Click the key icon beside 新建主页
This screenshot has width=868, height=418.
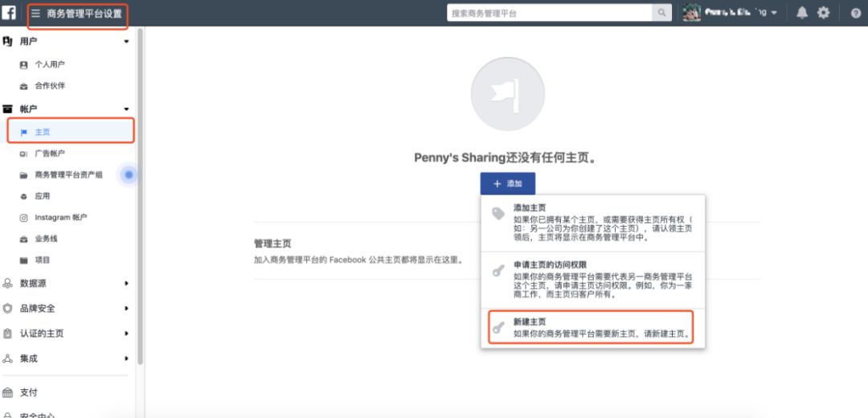coord(498,327)
